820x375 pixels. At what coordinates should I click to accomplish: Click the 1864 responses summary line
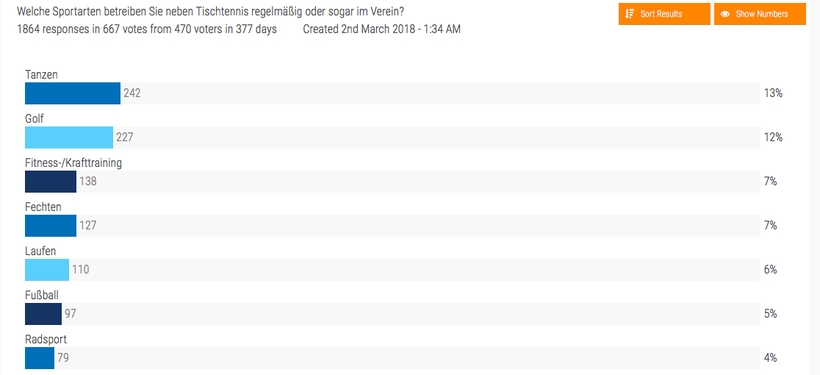tap(147, 29)
